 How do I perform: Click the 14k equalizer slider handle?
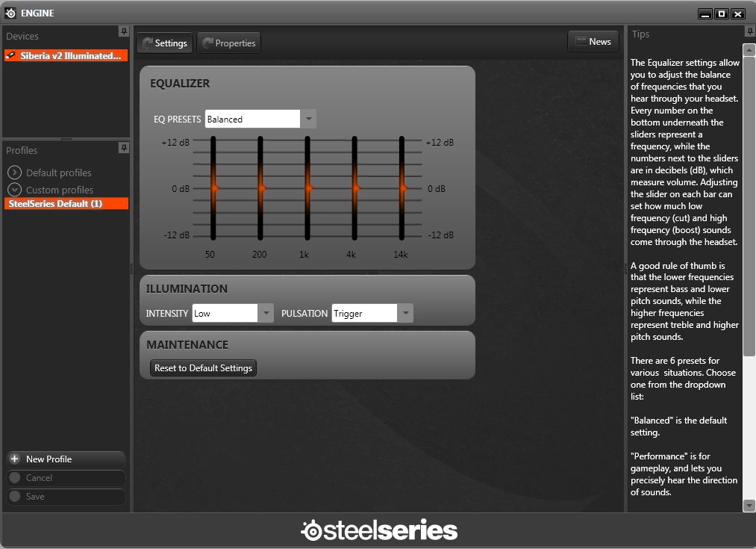[x=402, y=188]
